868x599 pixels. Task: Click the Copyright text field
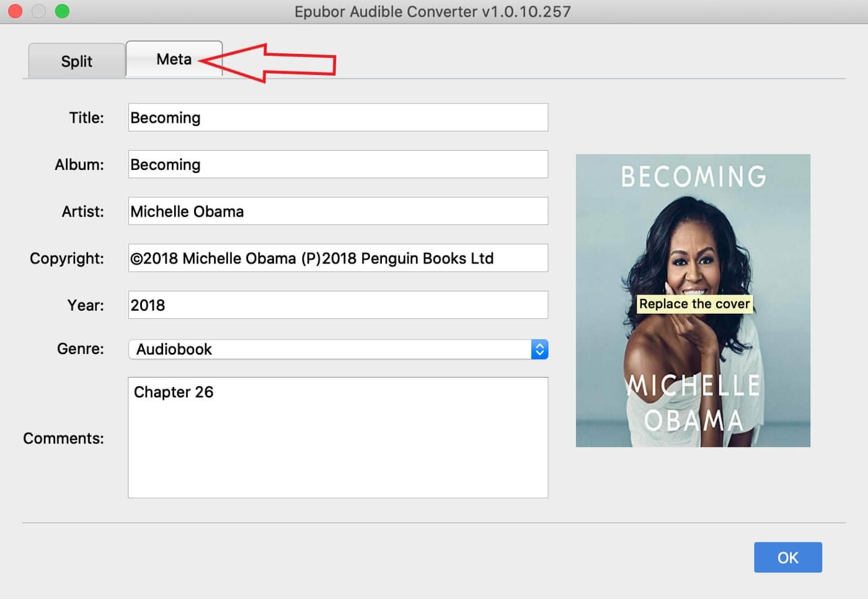[338, 258]
